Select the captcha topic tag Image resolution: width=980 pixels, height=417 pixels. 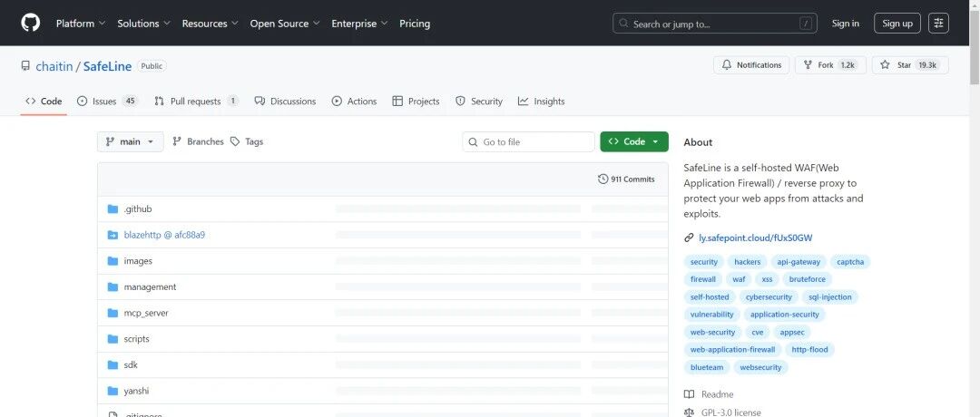point(850,262)
